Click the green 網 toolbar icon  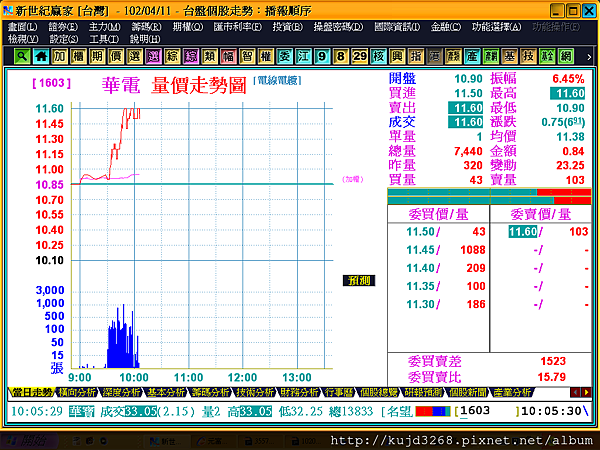point(566,57)
